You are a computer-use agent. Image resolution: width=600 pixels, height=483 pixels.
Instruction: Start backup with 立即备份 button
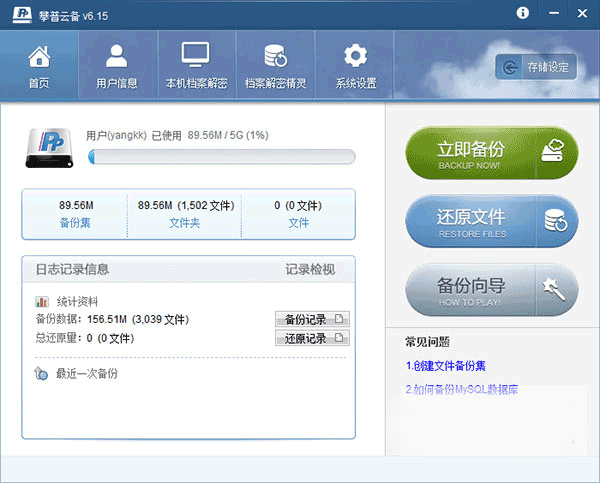[492, 153]
